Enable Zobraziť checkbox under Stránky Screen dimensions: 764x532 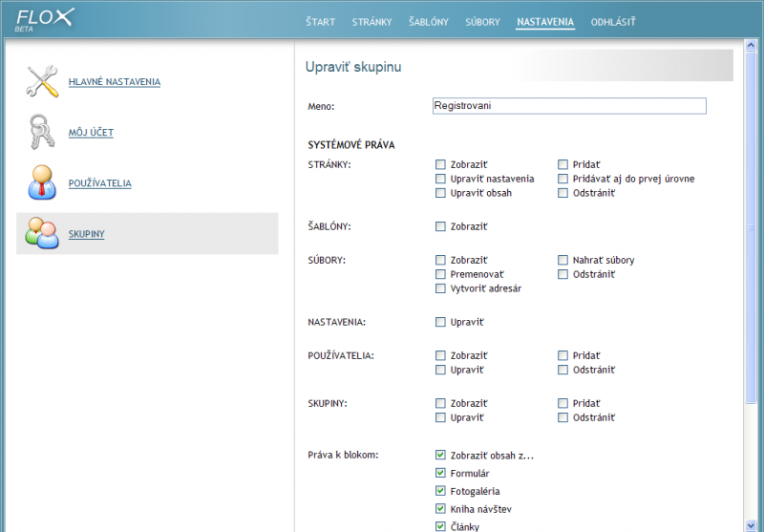pyautogui.click(x=440, y=164)
